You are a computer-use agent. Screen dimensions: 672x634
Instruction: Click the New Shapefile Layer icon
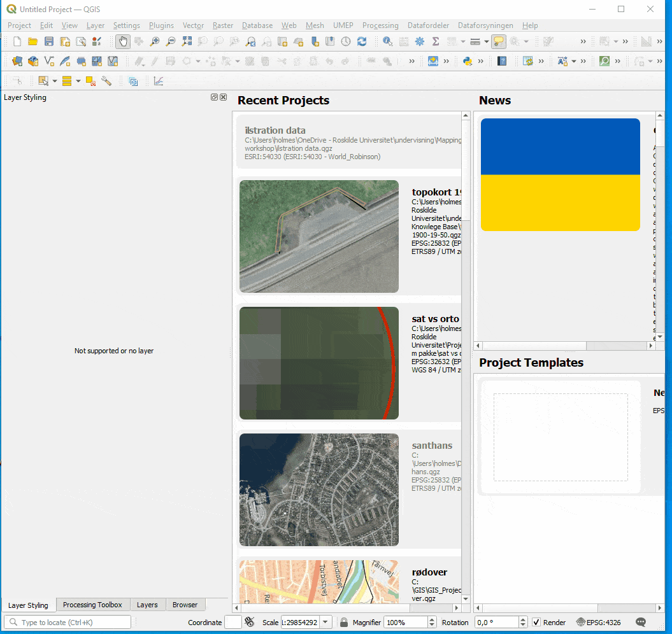[x=49, y=61]
